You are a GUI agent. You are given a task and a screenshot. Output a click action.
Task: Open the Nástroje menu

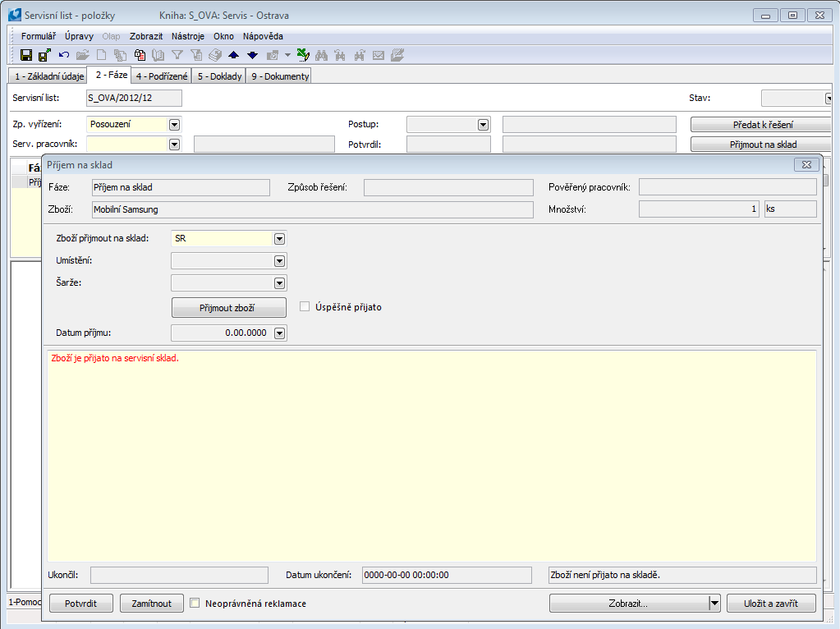(188, 36)
